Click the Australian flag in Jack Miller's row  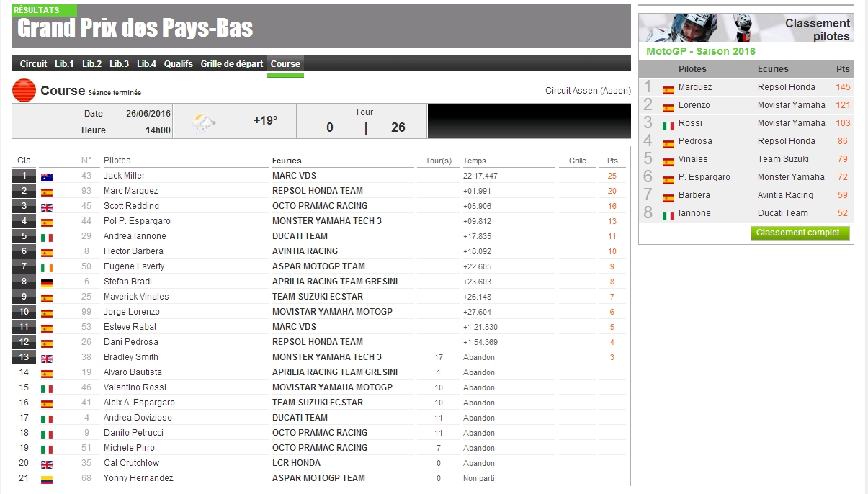click(47, 177)
